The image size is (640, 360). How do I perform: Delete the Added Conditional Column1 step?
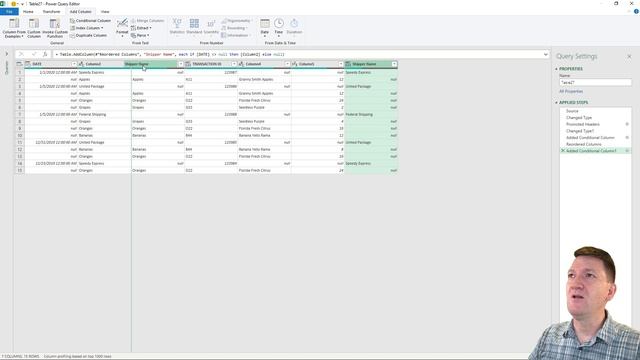[563, 151]
